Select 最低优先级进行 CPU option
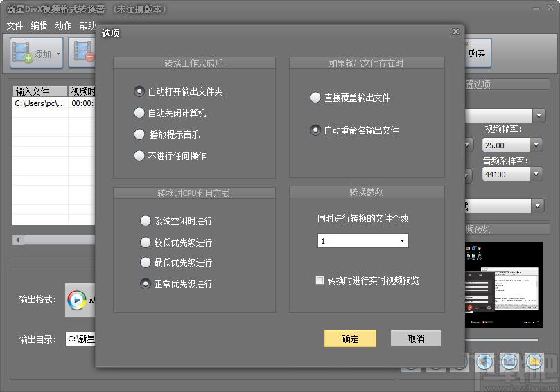560x392 pixels. (146, 262)
